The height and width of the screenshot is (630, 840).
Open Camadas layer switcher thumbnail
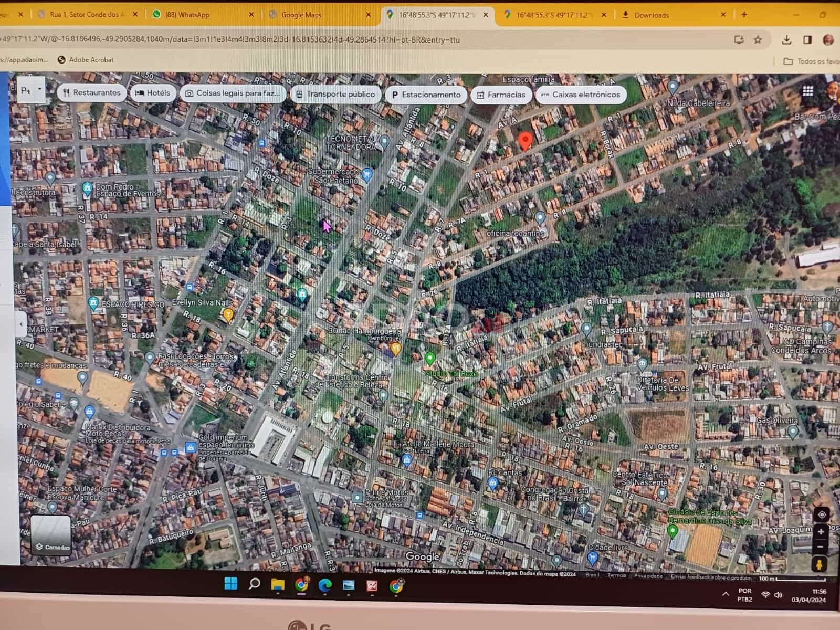[51, 534]
